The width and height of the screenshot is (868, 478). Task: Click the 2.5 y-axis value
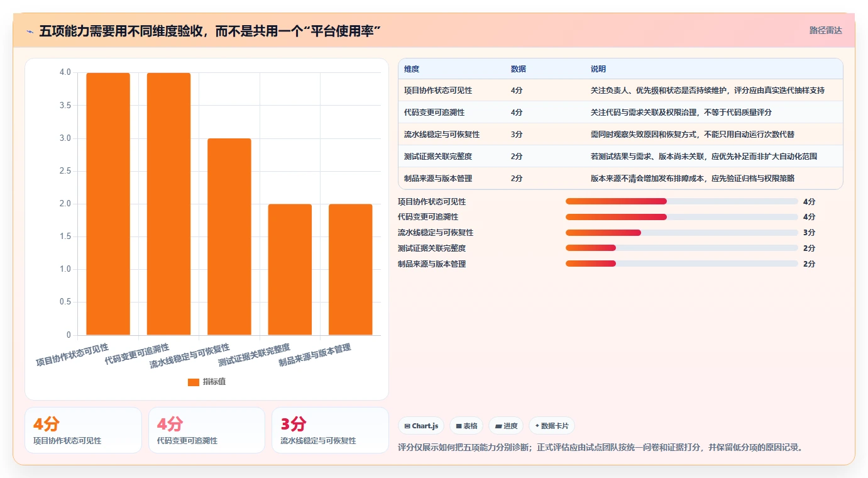(x=65, y=171)
